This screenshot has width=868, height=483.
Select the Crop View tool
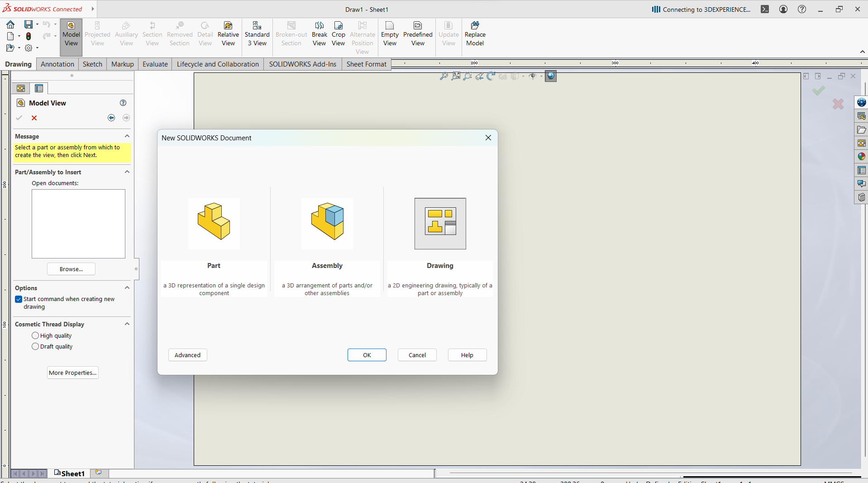338,34
